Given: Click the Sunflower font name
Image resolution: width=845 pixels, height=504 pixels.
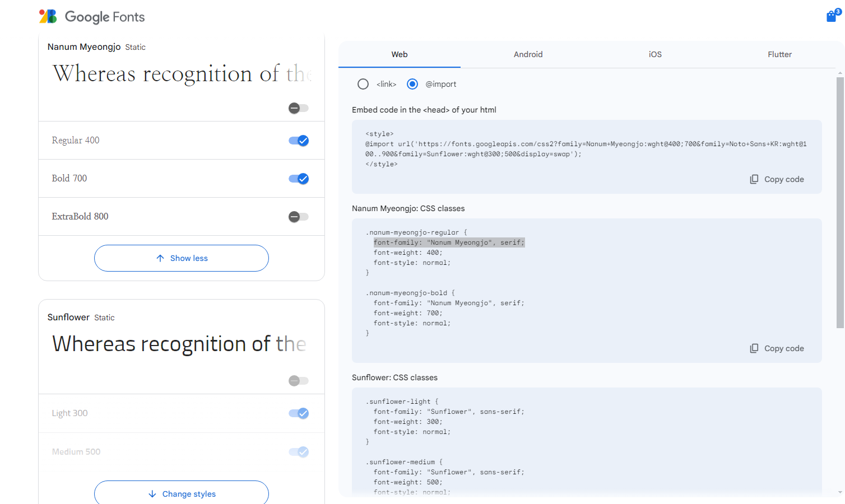Looking at the screenshot, I should [x=68, y=318].
